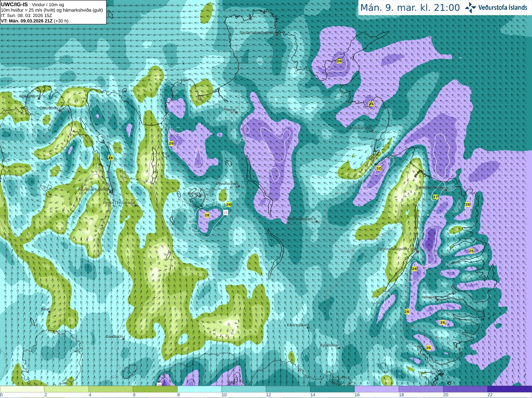Click the Mývatn station dot
The width and height of the screenshot is (532, 398).
tap(200, 195)
